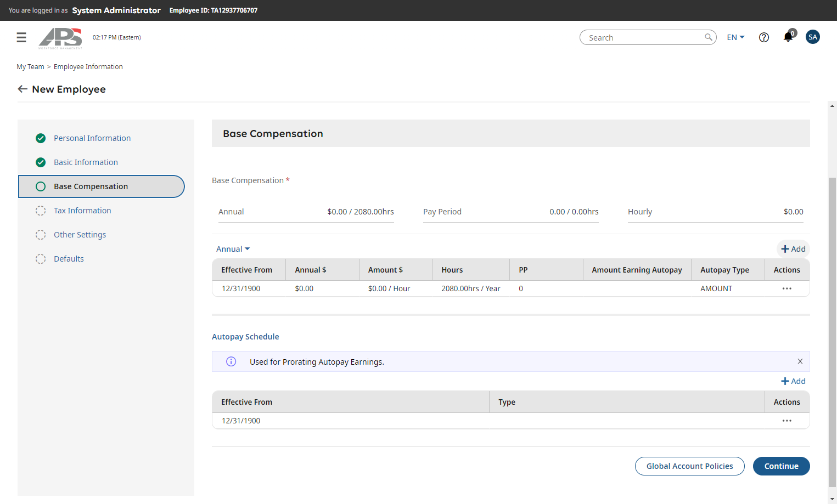Click the dashed circle beside Defaults
The height and width of the screenshot is (504, 837).
41,259
